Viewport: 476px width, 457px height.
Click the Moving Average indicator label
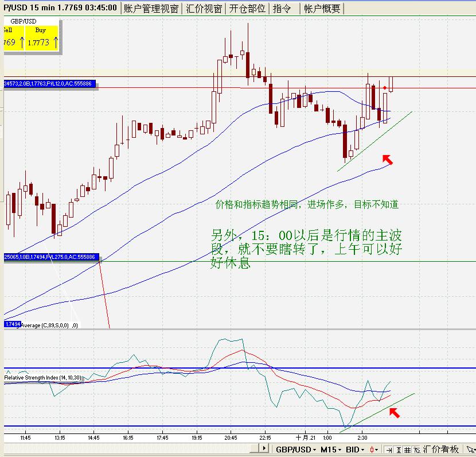(49, 326)
